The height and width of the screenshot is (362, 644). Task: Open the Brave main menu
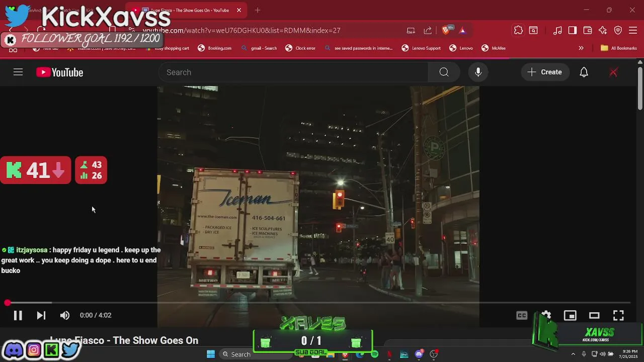pos(633,30)
